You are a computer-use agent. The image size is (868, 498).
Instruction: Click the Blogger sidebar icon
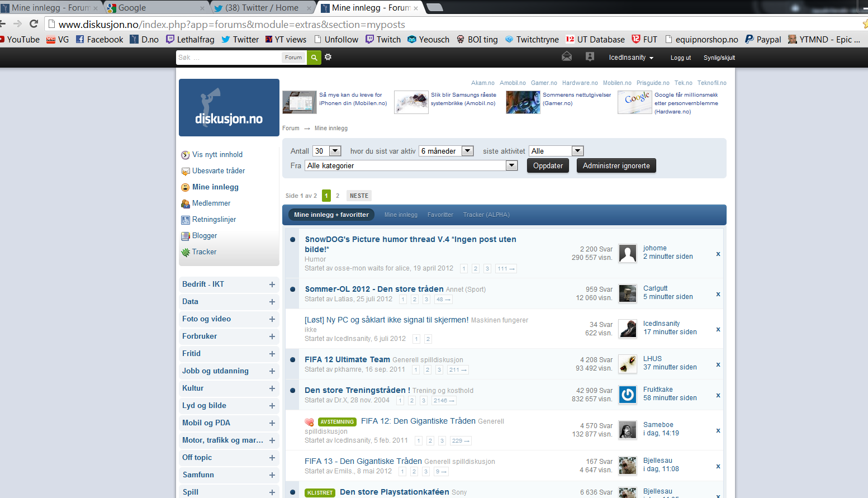[186, 236]
